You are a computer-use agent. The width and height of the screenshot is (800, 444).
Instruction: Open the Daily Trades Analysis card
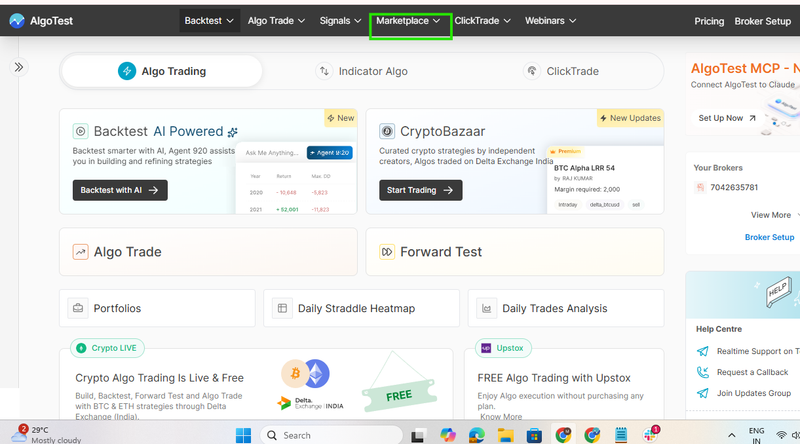click(566, 308)
